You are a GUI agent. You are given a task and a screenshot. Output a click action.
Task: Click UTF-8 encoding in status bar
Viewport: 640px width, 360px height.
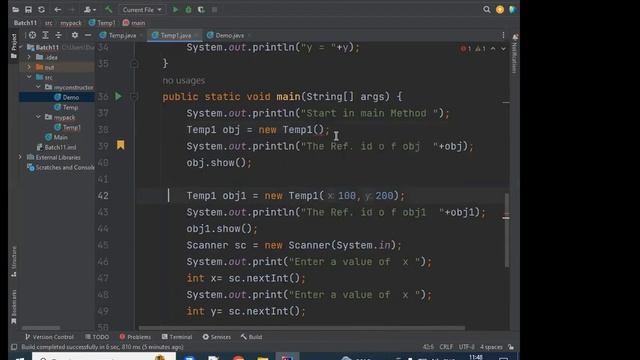(x=467, y=347)
